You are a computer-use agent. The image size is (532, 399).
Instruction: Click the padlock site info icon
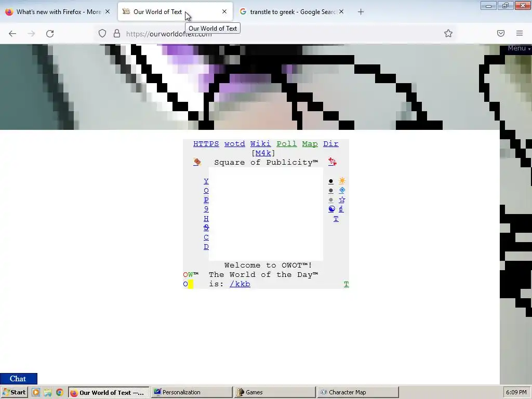[117, 33]
